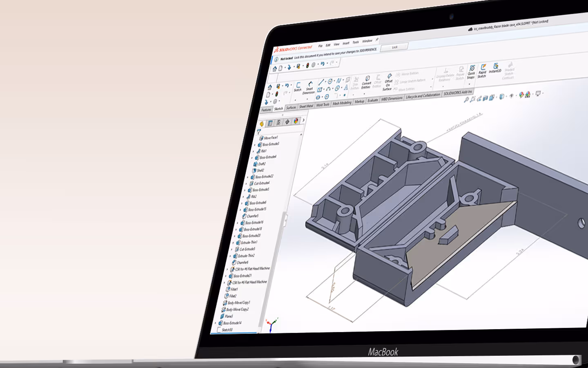Select the Spline sketch tool
588x368 pixels.
[339, 81]
